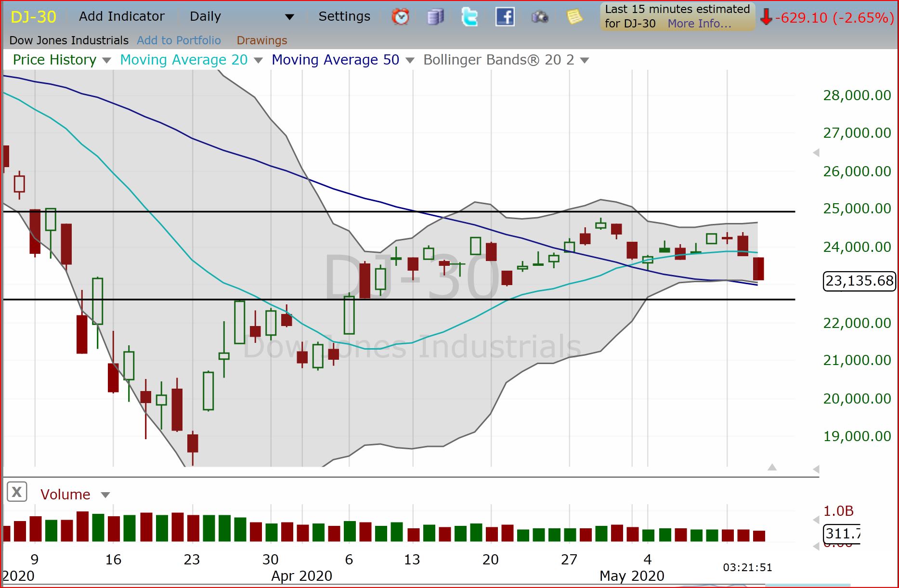Click the Moving Average 50 label

335,60
